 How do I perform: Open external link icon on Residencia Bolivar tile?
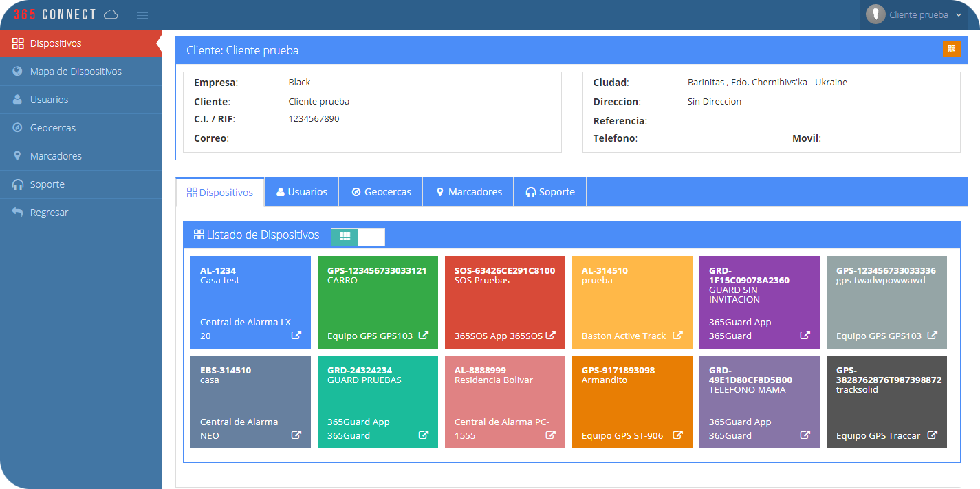551,435
